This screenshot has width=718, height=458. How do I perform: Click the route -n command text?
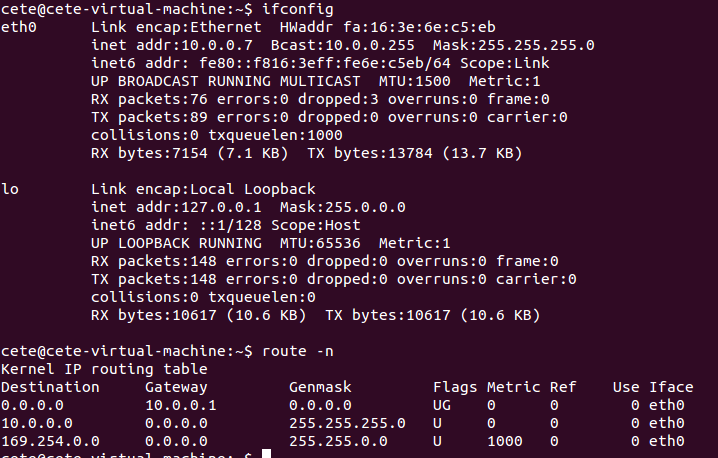point(298,351)
